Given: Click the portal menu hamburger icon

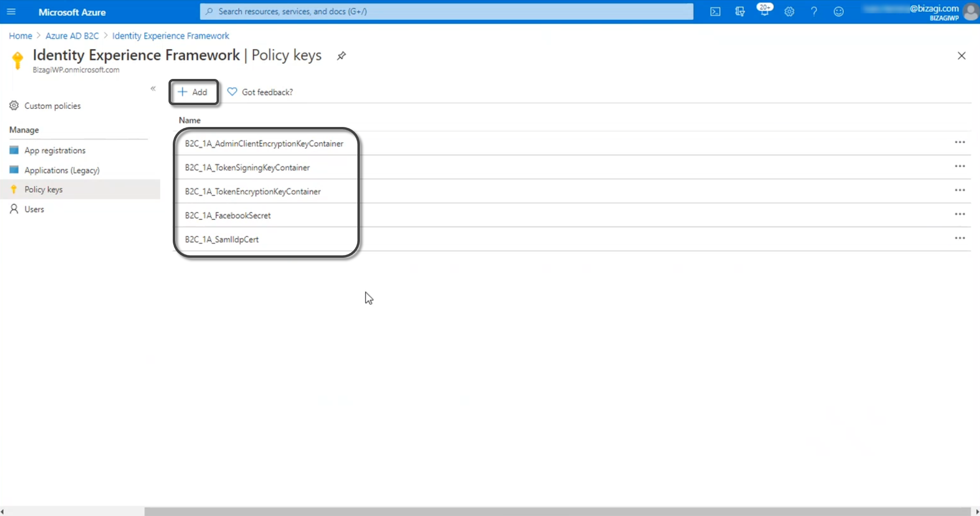Looking at the screenshot, I should (11, 12).
